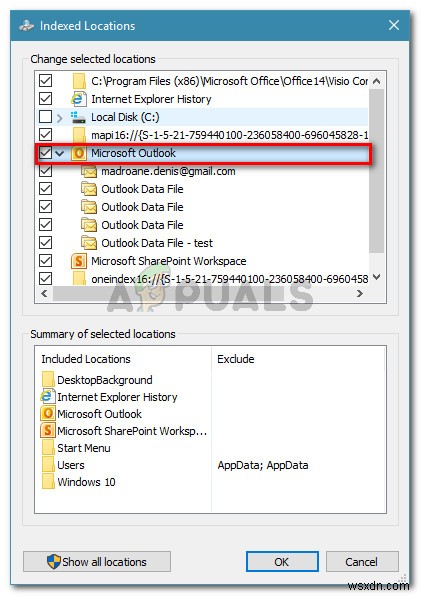Click the Microsoft Outlook icon in summary list
The width and height of the screenshot is (421, 596).
[47, 414]
